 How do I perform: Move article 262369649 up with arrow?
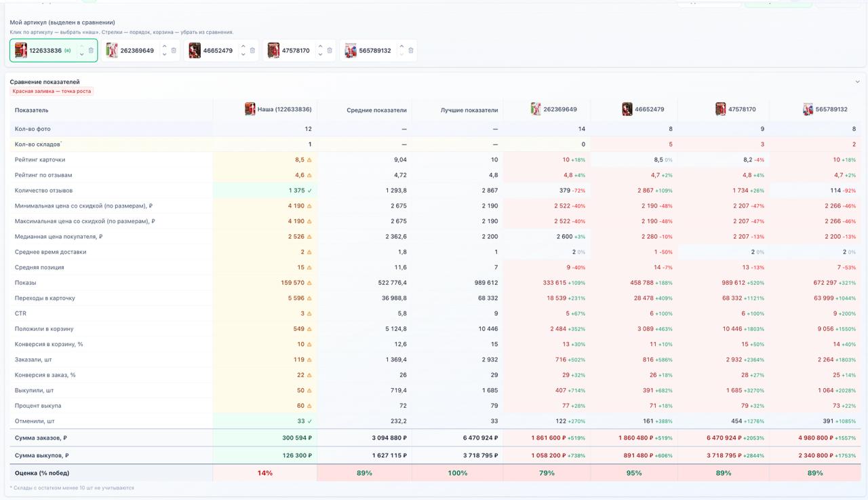click(164, 46)
